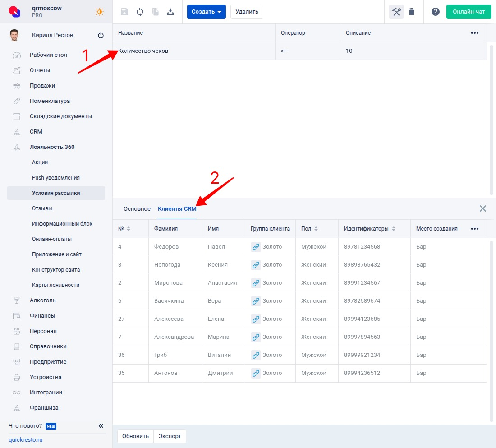Click the Финансы wallet icon
The width and height of the screenshot is (496, 448).
pos(16,316)
